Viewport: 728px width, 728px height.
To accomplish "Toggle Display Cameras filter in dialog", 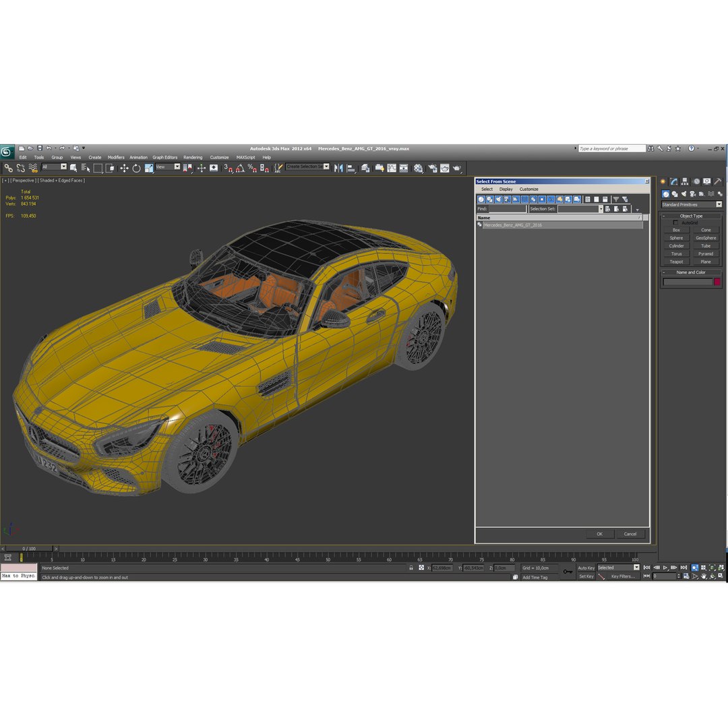I will point(507,199).
